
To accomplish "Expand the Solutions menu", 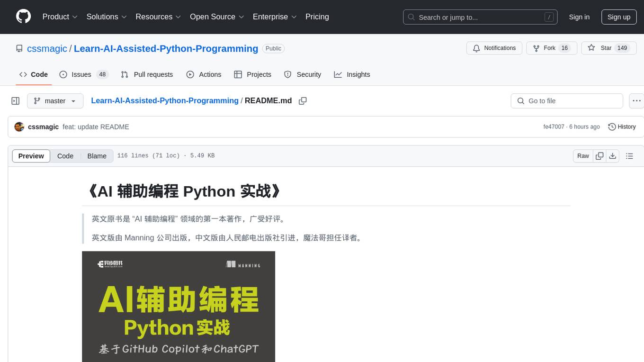I will 107,17.
